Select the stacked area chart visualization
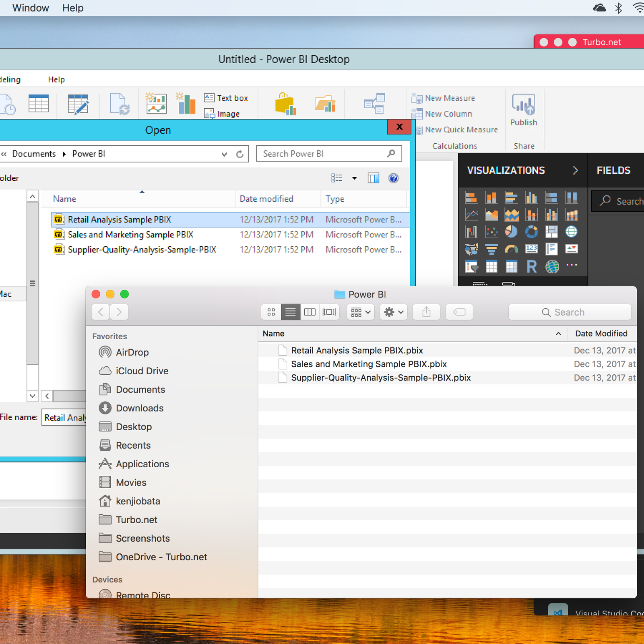644x644 pixels. pyautogui.click(x=512, y=215)
